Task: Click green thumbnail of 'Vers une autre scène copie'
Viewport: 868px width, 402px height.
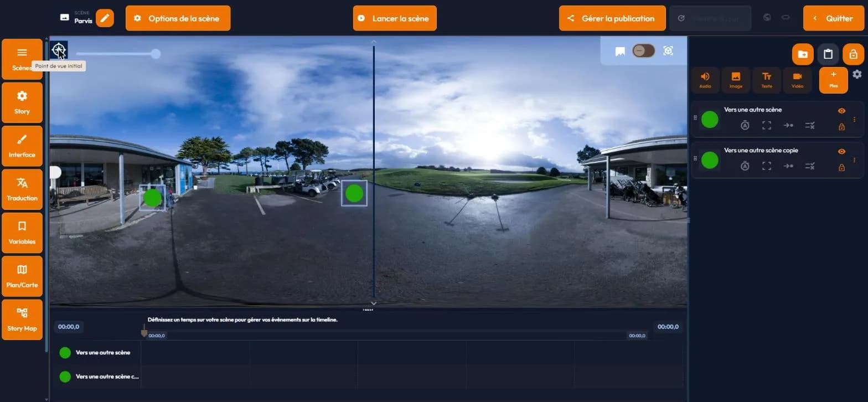Action: (710, 160)
